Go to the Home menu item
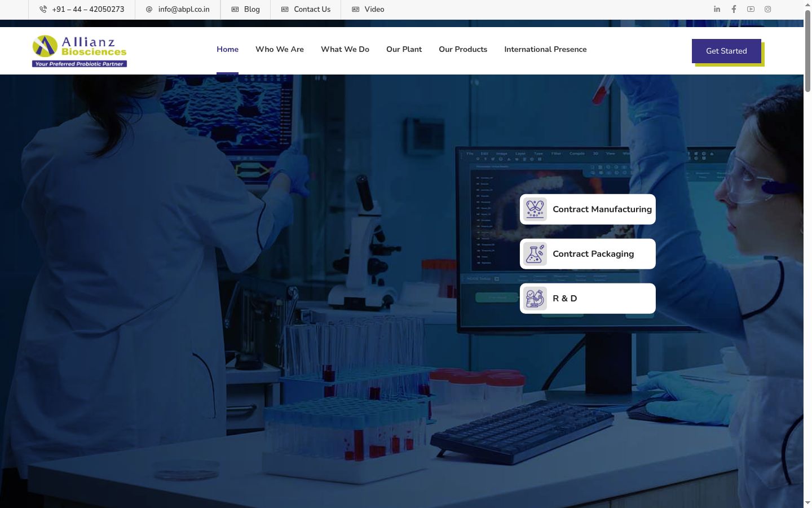Screen dimensions: 812x508 pyautogui.click(x=227, y=50)
